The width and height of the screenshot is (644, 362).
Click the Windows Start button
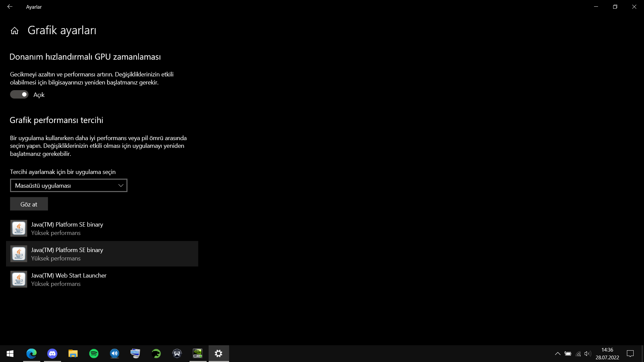click(x=10, y=354)
